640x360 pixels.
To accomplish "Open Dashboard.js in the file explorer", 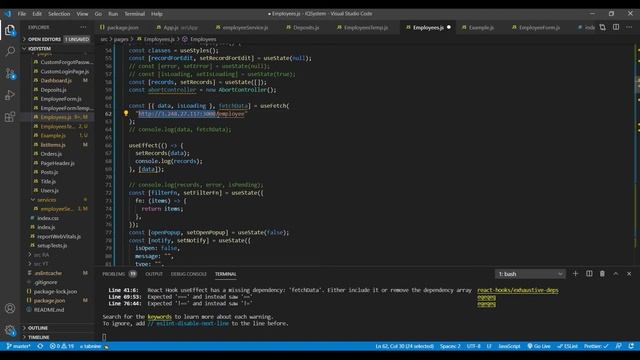I will tap(56, 80).
